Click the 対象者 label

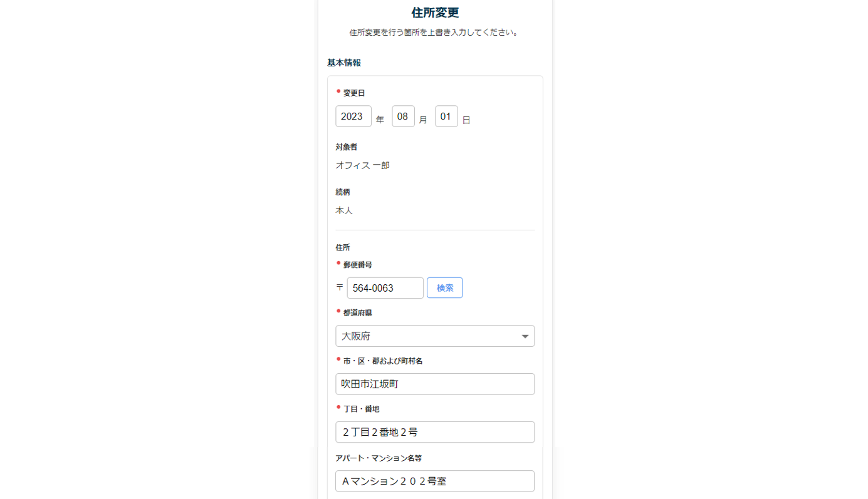click(x=347, y=147)
